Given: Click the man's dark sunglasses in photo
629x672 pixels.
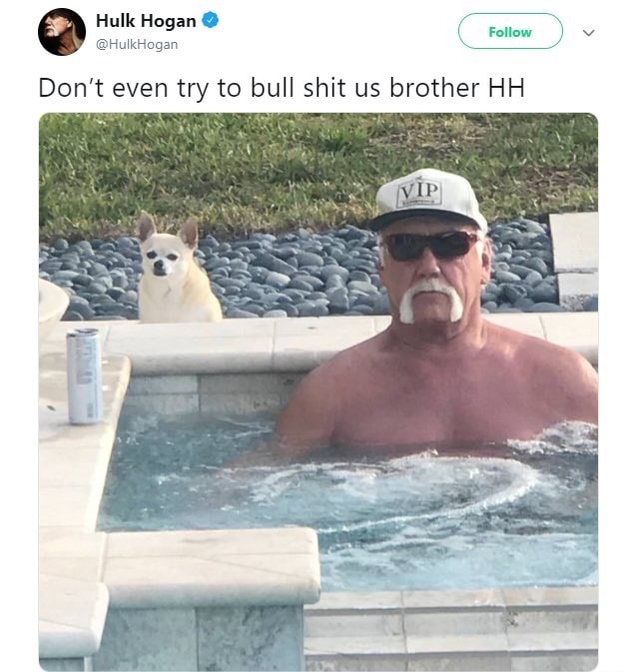Looking at the screenshot, I should coord(430,246).
